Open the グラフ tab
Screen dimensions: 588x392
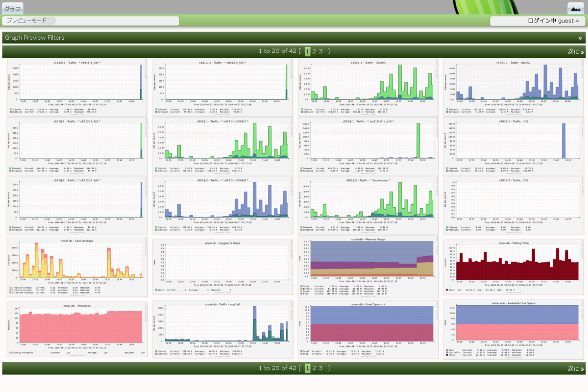tap(12, 8)
